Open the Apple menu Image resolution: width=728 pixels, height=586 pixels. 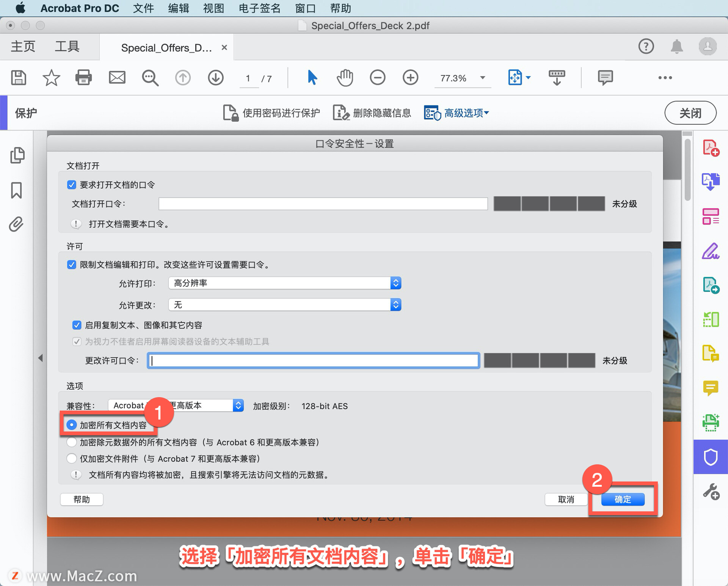(x=20, y=8)
